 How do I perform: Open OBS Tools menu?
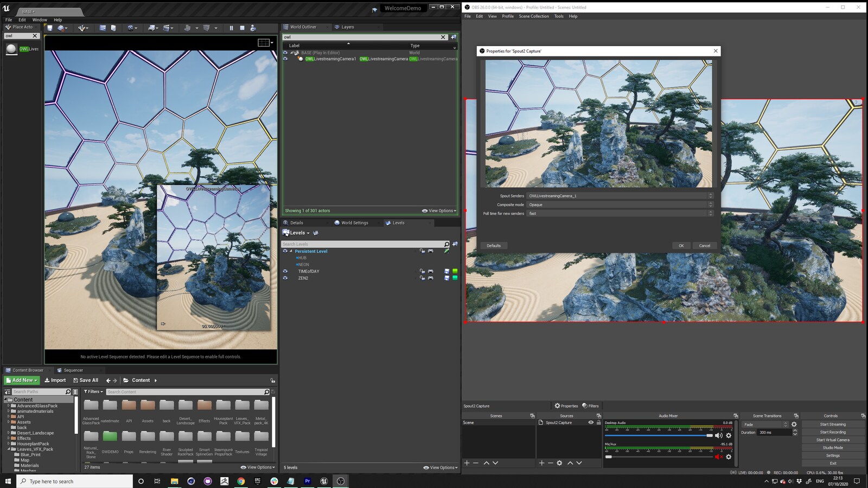click(559, 16)
